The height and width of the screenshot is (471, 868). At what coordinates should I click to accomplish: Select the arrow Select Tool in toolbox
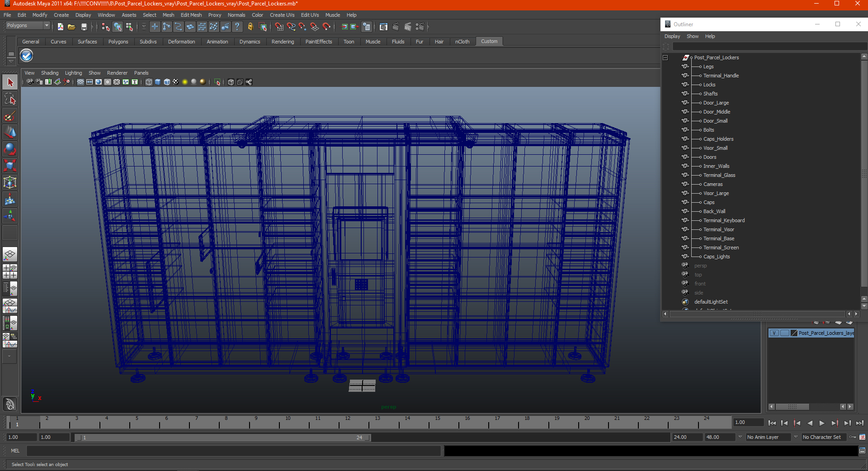click(10, 82)
